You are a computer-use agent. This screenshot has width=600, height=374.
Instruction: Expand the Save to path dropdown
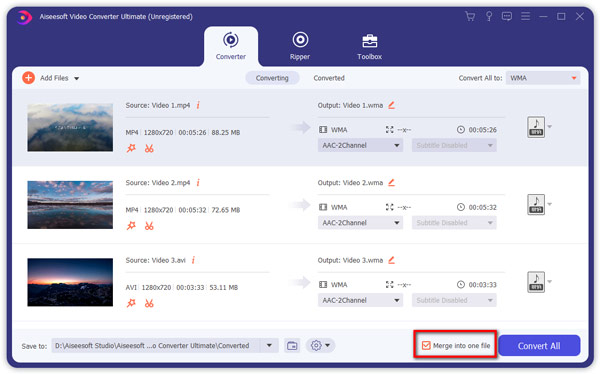pos(269,346)
